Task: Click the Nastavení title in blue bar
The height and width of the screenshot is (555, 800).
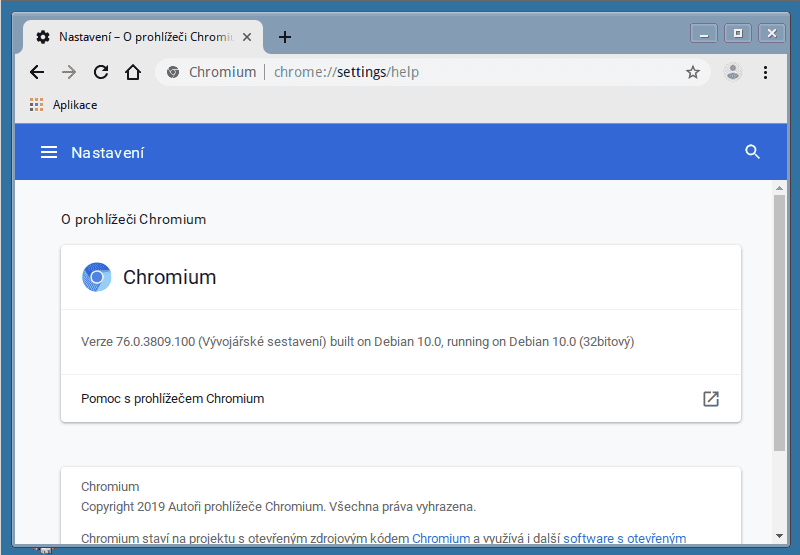Action: [107, 153]
